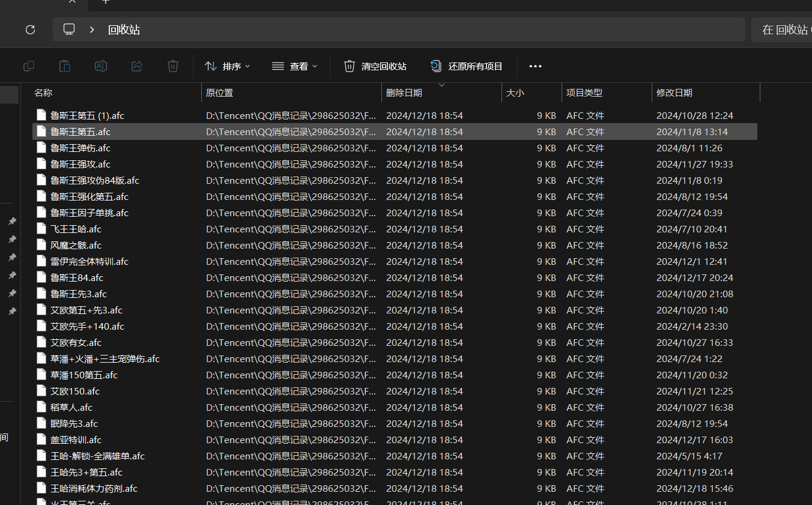Image resolution: width=812 pixels, height=505 pixels.
Task: Click modified date 2024/2/14 23:30
Action: pos(692,326)
